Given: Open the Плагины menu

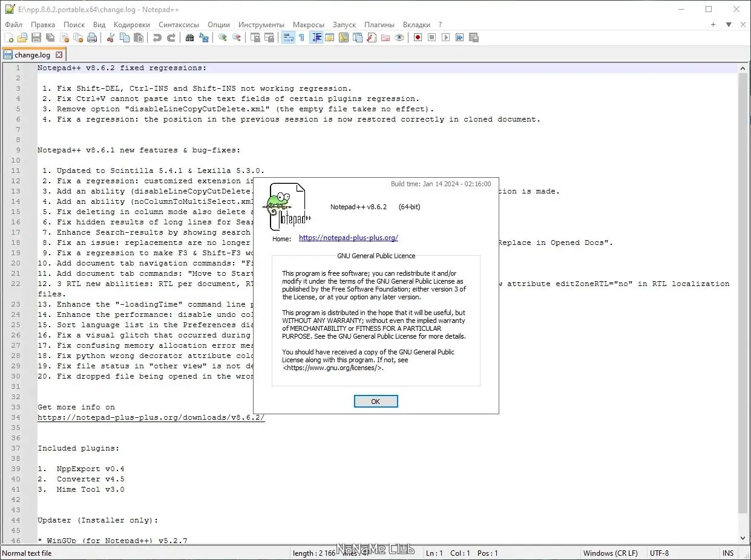Looking at the screenshot, I should [x=379, y=25].
